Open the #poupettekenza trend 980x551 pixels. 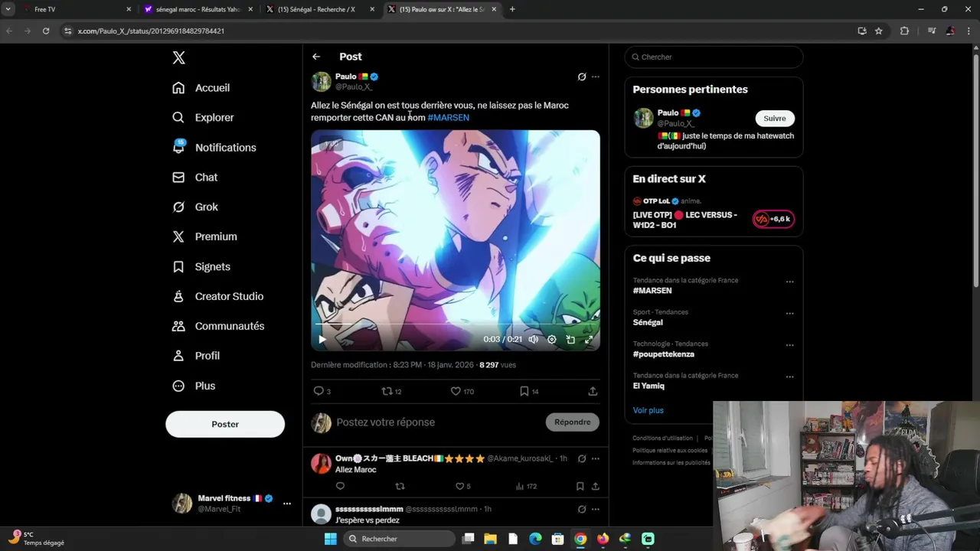coord(664,354)
